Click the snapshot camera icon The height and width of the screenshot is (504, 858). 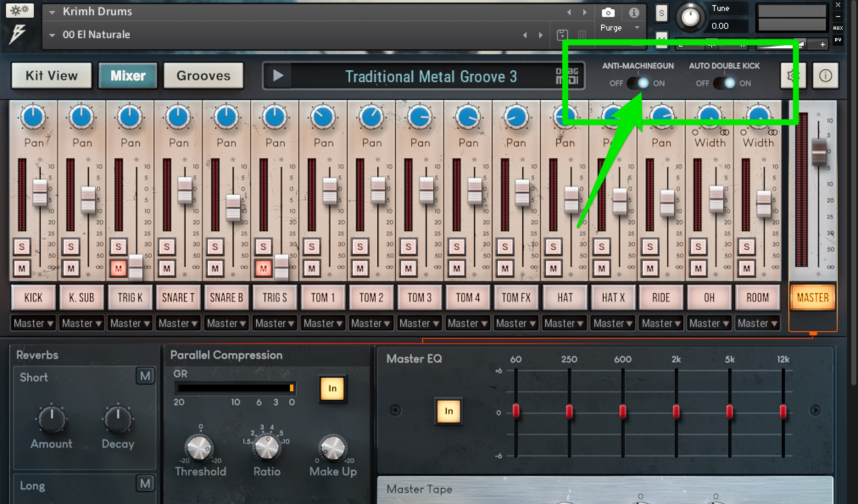point(608,12)
